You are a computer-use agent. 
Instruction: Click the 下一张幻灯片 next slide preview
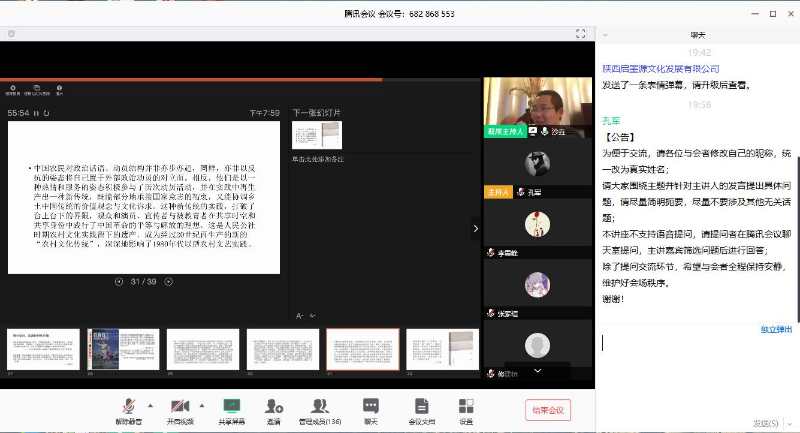(316, 135)
